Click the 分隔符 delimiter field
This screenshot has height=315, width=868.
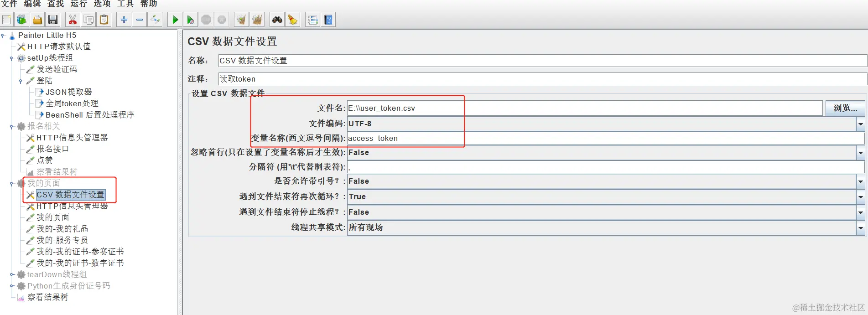point(606,167)
